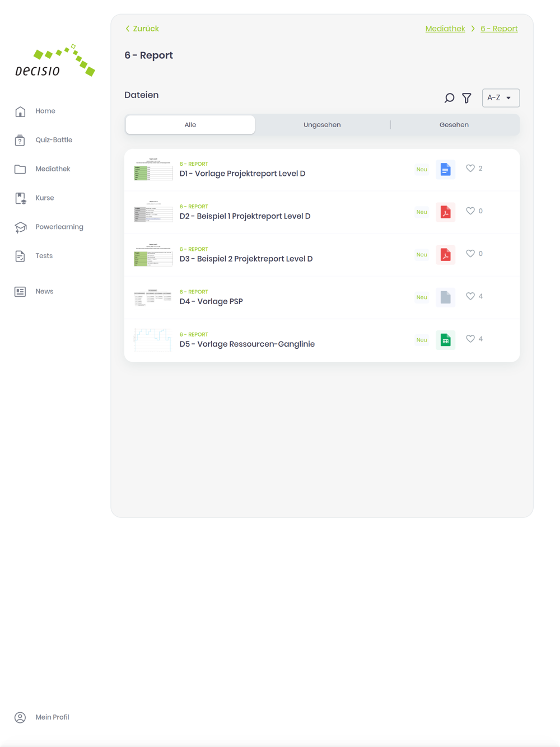Image resolution: width=560 pixels, height=747 pixels.
Task: Open the filter funnel icon
Action: point(466,98)
